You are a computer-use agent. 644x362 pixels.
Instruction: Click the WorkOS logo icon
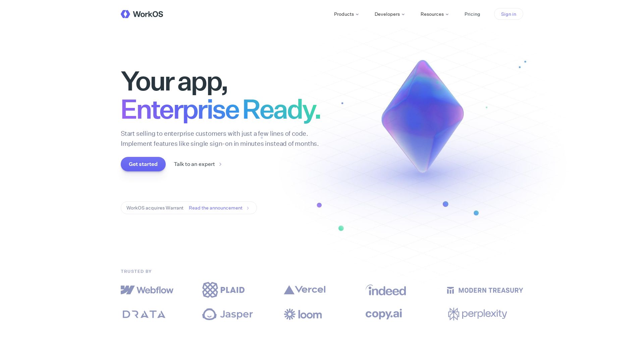[x=125, y=14]
